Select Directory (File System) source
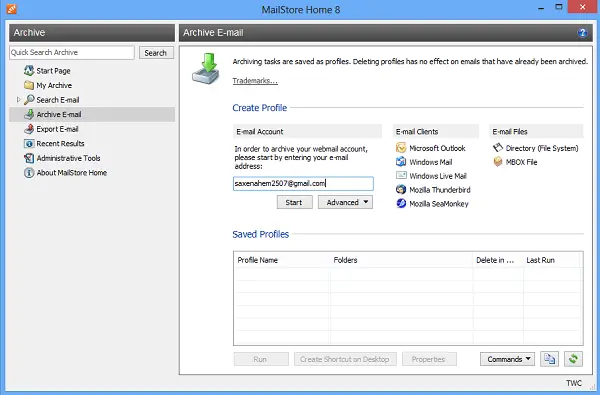600x395 pixels. click(x=542, y=148)
